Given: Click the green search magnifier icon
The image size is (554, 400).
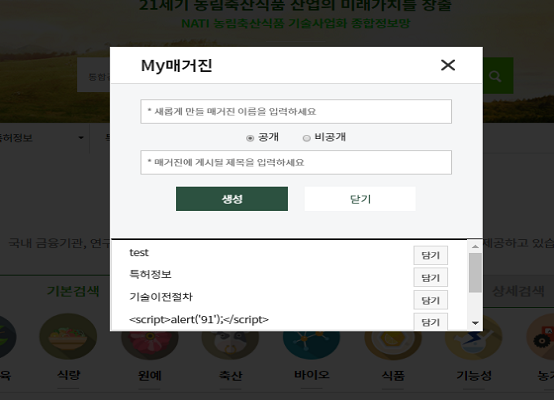Looking at the screenshot, I should coord(495,76).
